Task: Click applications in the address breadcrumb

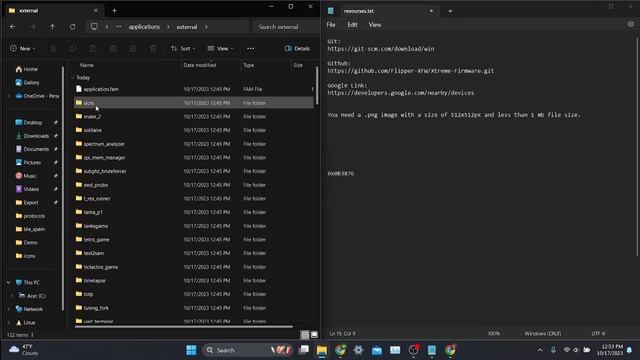Action: click(144, 27)
